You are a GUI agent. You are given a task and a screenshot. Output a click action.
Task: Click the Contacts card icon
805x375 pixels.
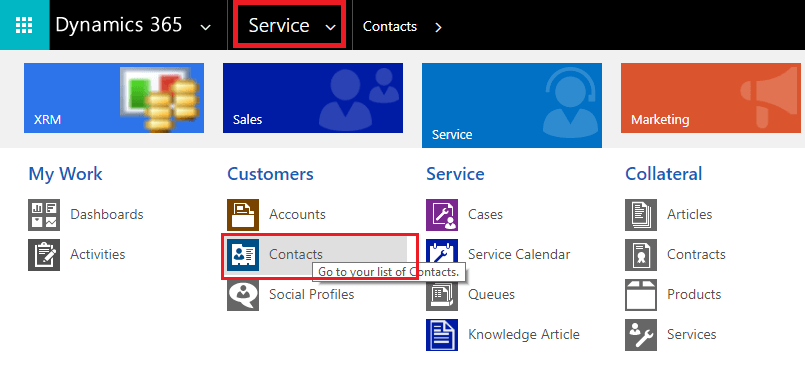[243, 255]
